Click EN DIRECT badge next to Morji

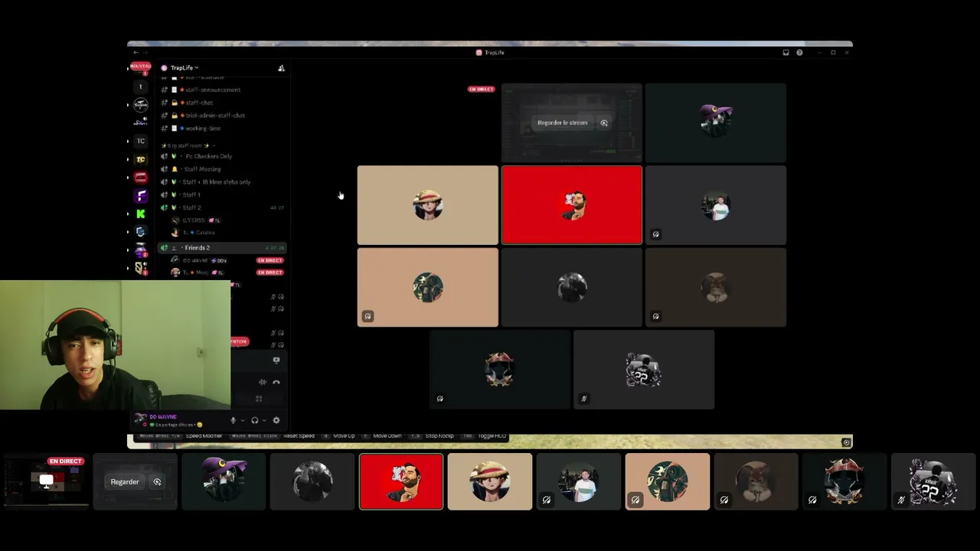click(x=269, y=272)
